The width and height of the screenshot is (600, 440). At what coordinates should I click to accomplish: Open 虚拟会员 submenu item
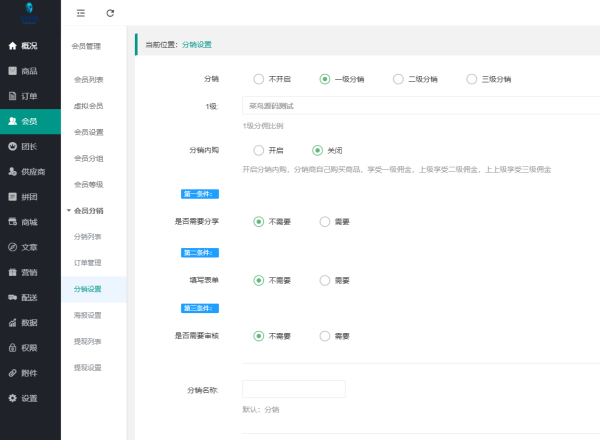[x=88, y=106]
